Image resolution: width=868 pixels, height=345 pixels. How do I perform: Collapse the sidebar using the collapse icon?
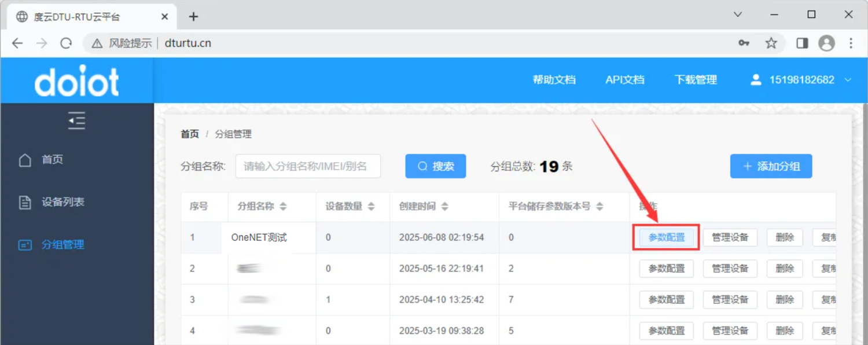tap(76, 120)
